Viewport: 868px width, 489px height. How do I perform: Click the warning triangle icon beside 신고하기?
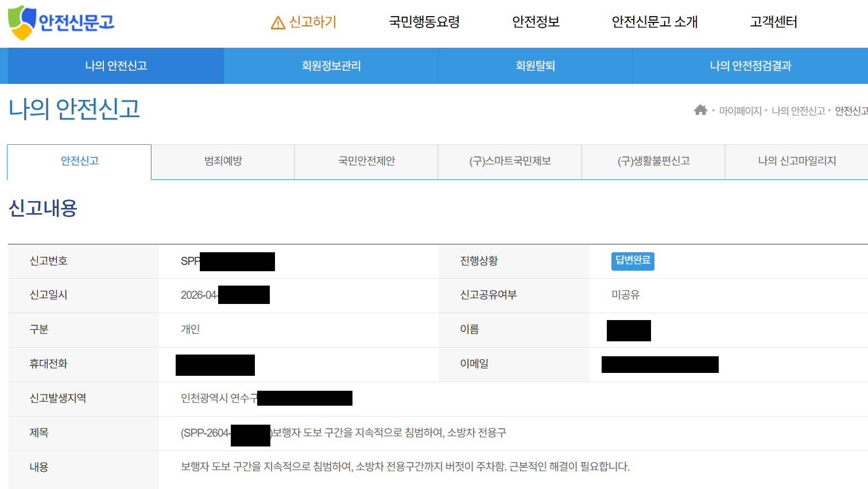[x=278, y=23]
